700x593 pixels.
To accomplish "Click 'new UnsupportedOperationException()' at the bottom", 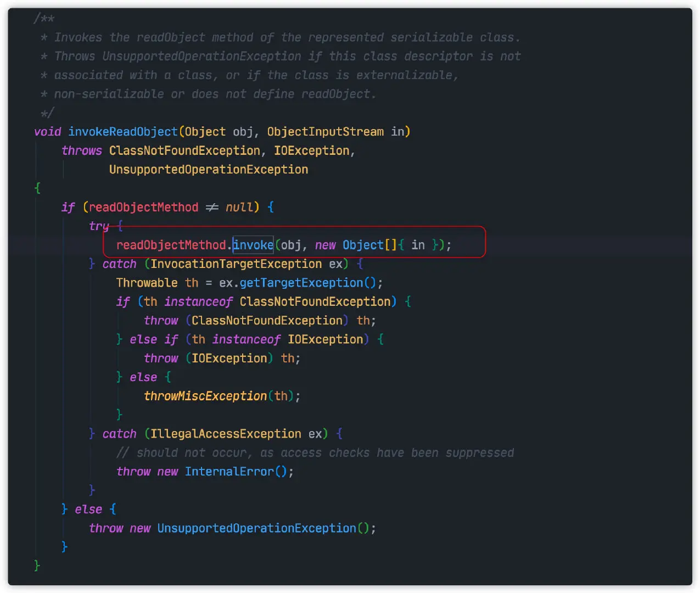I will tap(250, 528).
